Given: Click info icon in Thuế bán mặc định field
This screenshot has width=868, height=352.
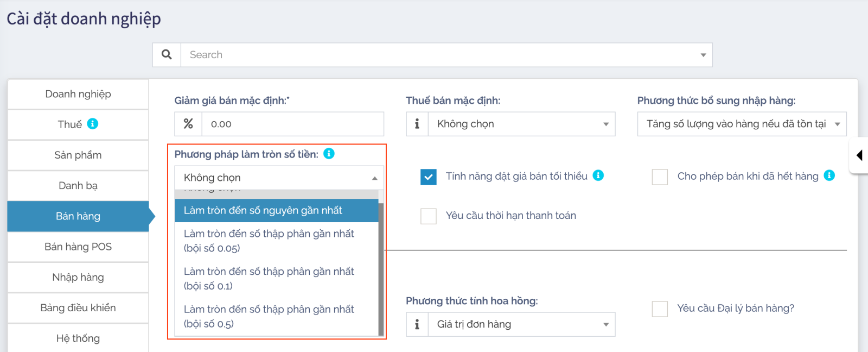Looking at the screenshot, I should click(417, 124).
